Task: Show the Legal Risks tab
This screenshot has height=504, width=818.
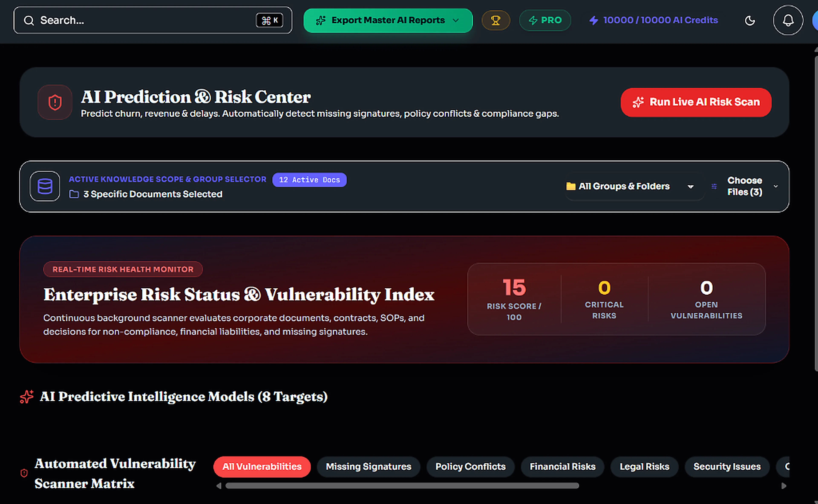Action: click(x=644, y=467)
